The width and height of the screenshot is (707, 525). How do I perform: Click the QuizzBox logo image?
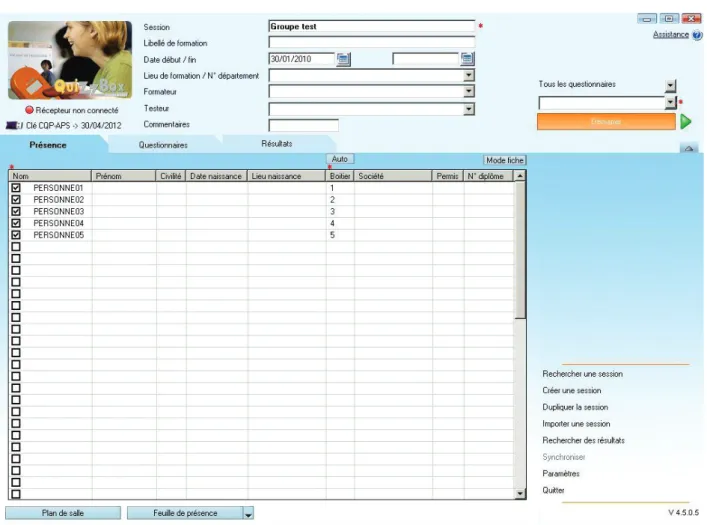coord(70,60)
